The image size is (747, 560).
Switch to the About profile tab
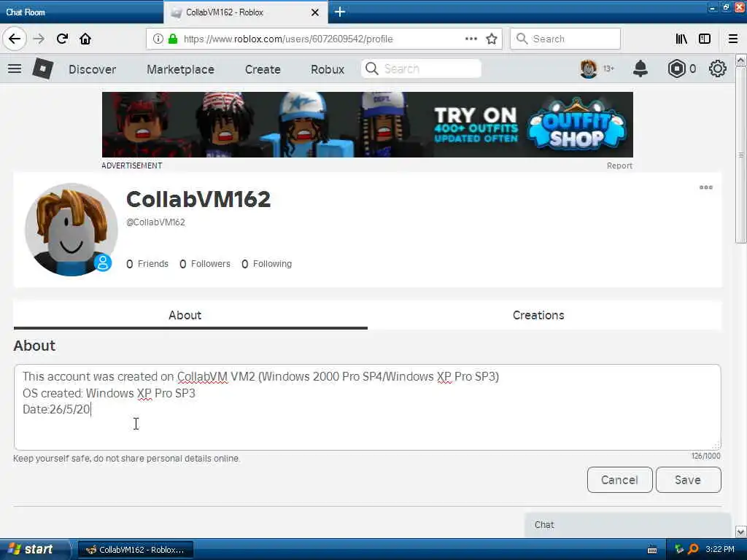[x=190, y=315]
